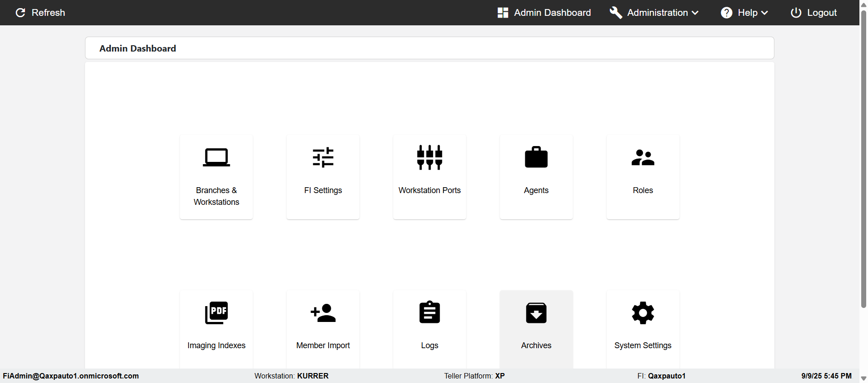Click the FI: Qaxpauto1 status entry
The height and width of the screenshot is (383, 868).
click(x=661, y=376)
